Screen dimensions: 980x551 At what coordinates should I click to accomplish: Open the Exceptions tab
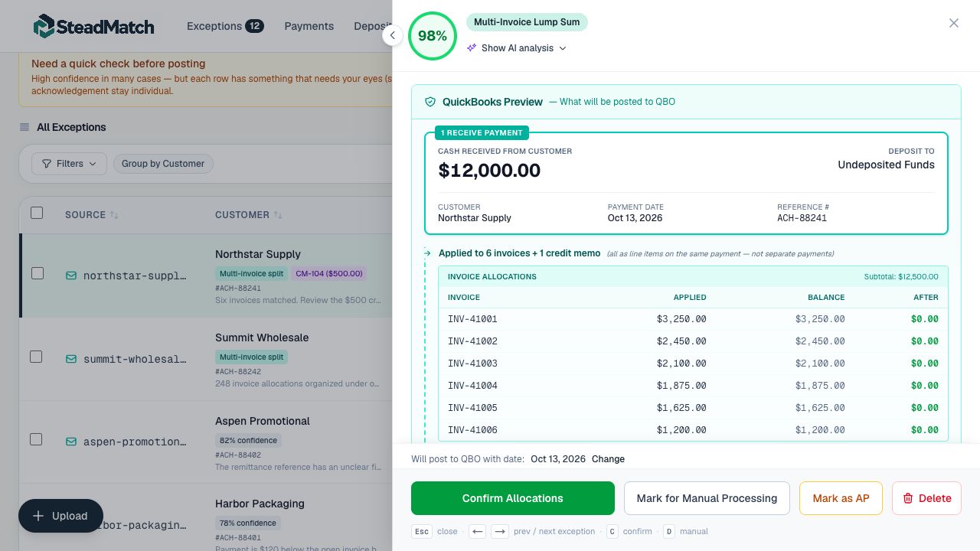tap(225, 26)
